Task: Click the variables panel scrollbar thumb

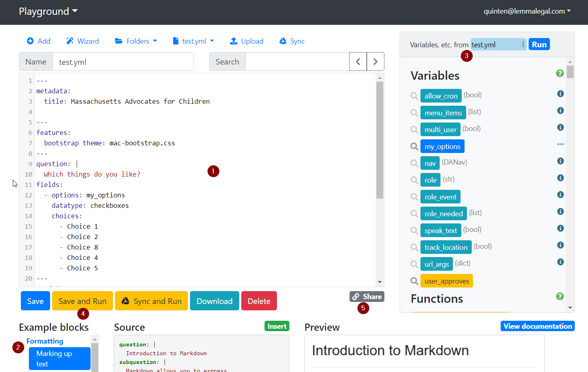Action: tap(570, 72)
